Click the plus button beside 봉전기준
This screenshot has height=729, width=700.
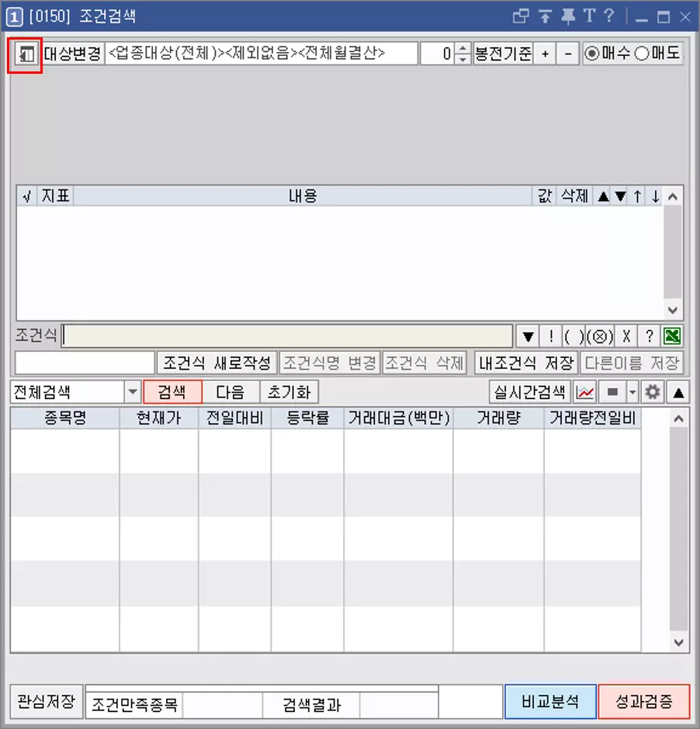click(x=546, y=54)
